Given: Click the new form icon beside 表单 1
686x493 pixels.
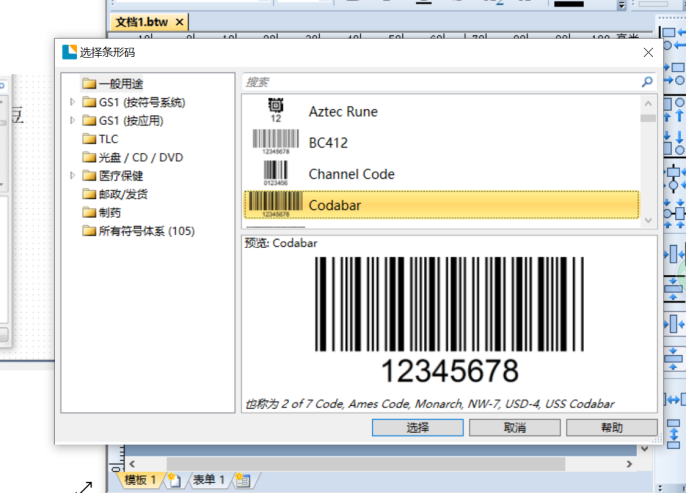Looking at the screenshot, I should point(243,480).
